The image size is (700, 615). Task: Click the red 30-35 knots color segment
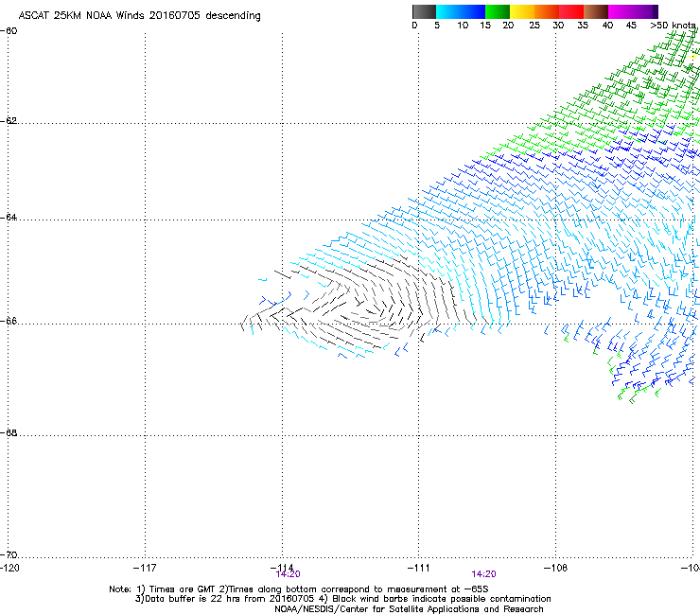(571, 11)
